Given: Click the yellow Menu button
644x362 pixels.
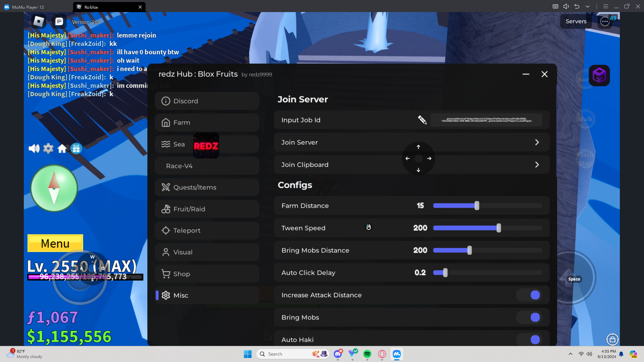Looking at the screenshot, I should pos(55,243).
